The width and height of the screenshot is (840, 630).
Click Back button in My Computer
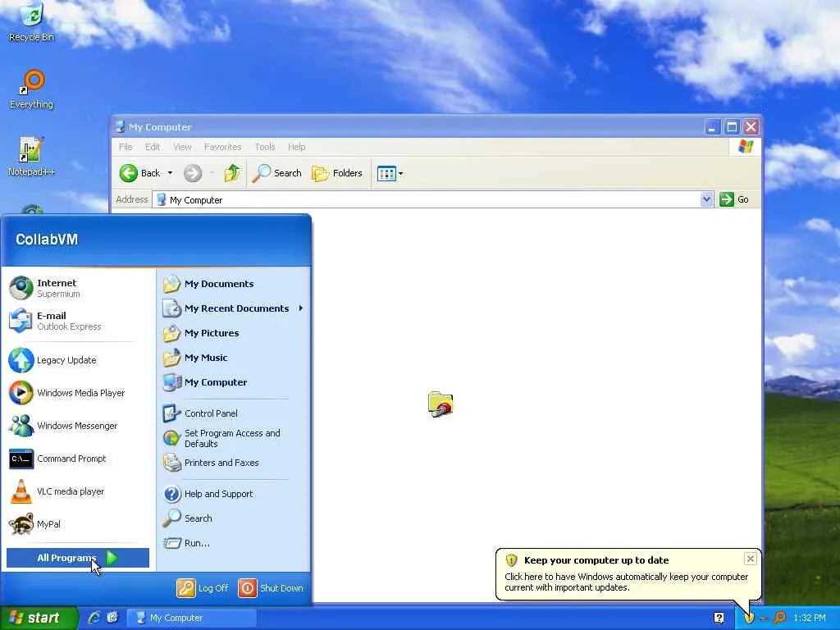[x=139, y=173]
